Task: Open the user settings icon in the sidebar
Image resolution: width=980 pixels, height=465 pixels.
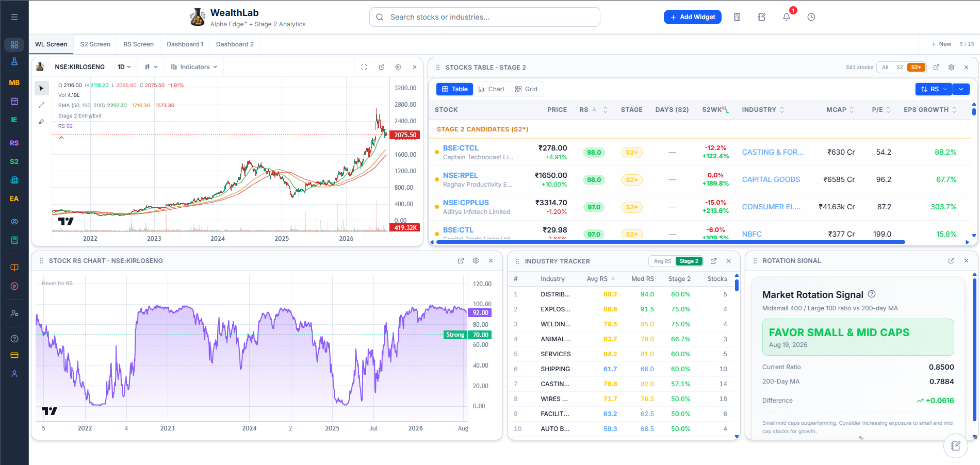Action: (x=14, y=313)
